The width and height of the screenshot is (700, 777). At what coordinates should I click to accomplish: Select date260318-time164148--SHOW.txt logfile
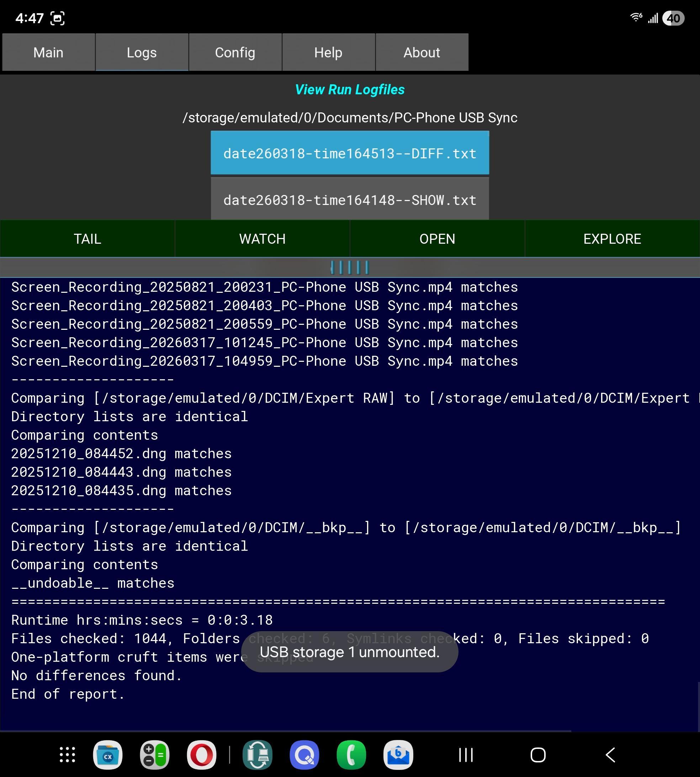(x=350, y=200)
